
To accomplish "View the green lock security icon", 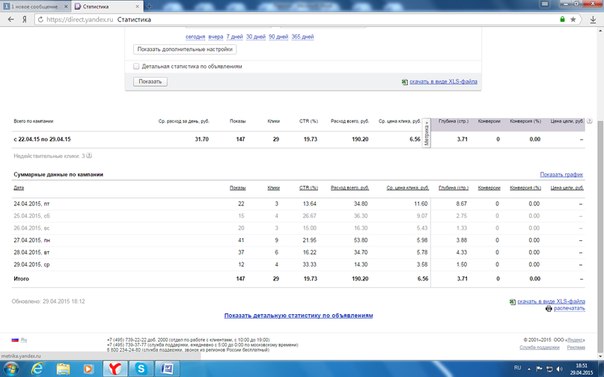I will 562,19.
